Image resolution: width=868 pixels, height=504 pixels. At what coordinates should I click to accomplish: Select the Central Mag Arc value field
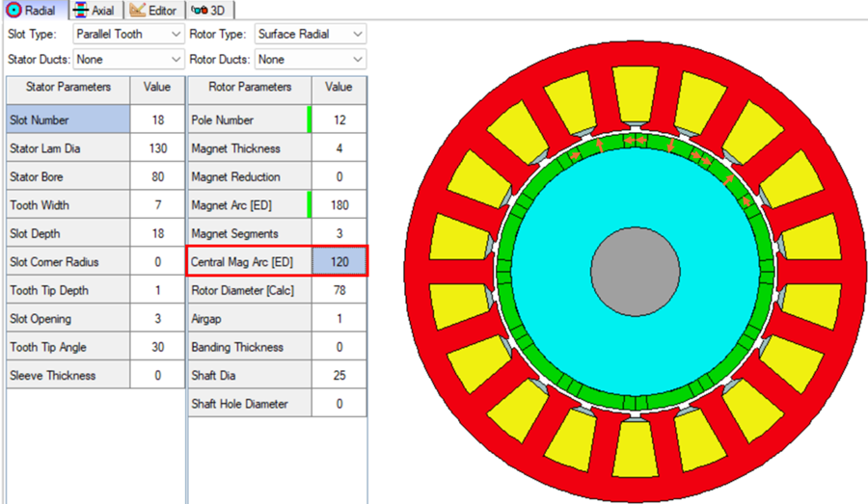tap(339, 262)
